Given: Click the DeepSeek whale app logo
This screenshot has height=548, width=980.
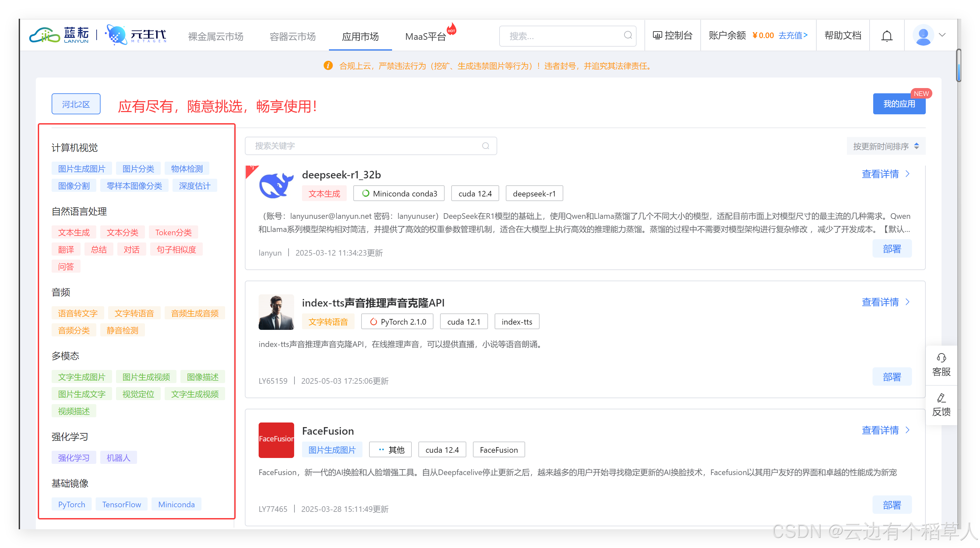Looking at the screenshot, I should pyautogui.click(x=276, y=184).
